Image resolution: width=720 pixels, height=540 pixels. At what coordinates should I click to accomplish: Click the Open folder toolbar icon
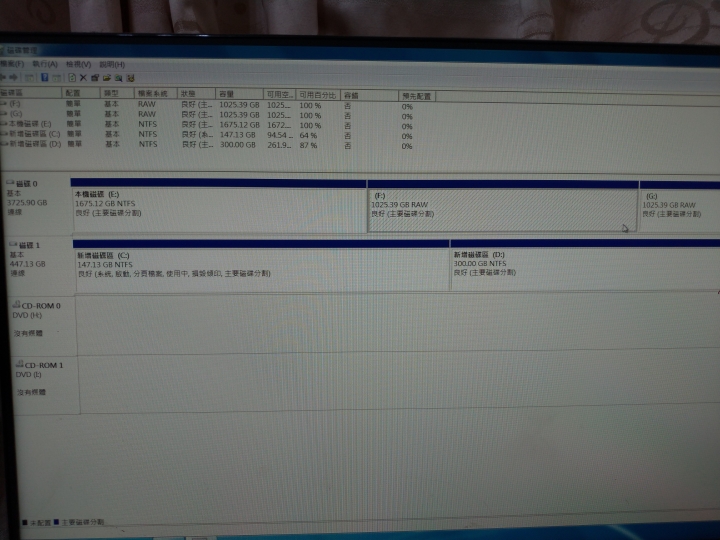[107, 78]
